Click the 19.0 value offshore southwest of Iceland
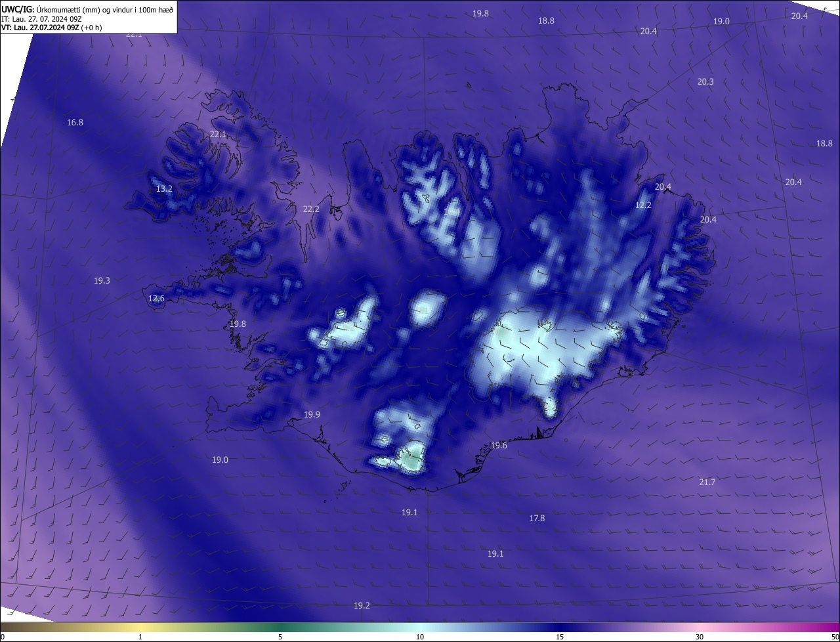 pos(220,460)
